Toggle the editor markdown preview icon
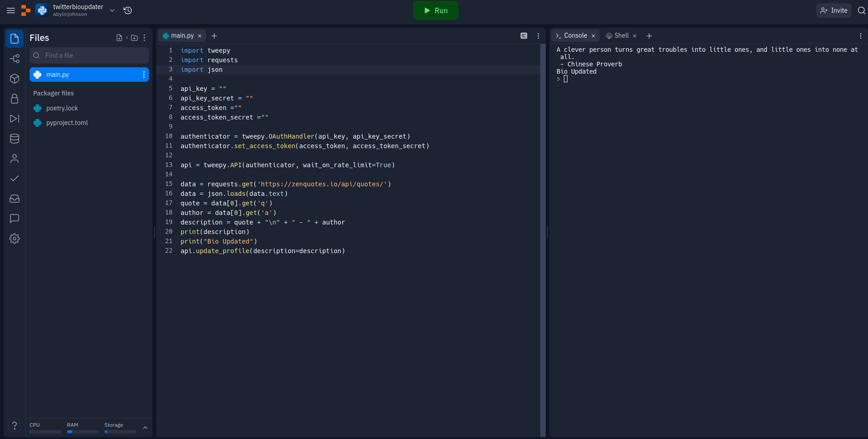868x439 pixels. pos(524,35)
